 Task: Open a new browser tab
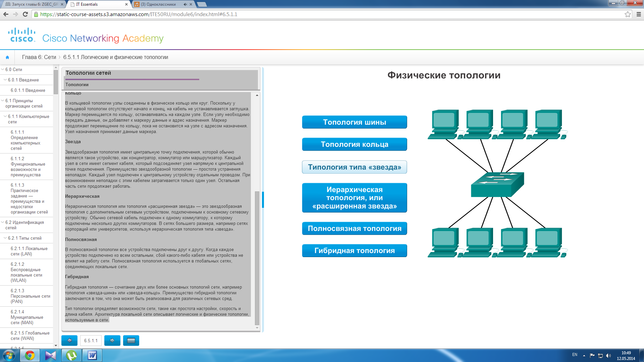pos(202,4)
